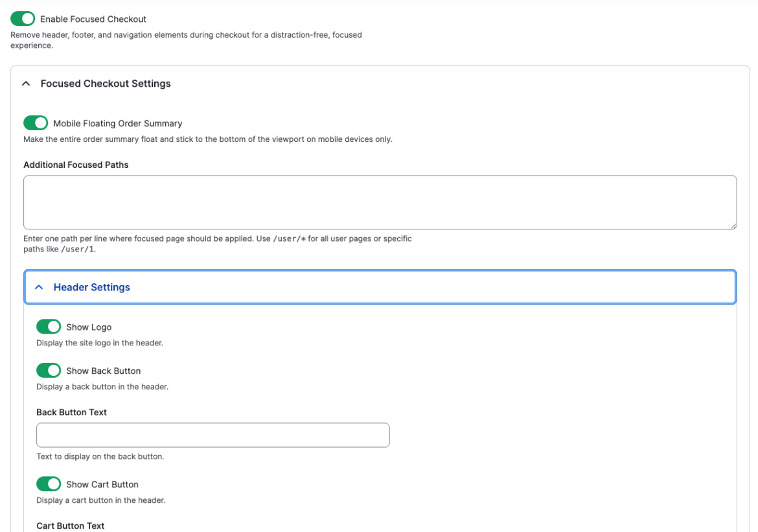Click inside the Additional Focused Paths textarea

[379, 200]
